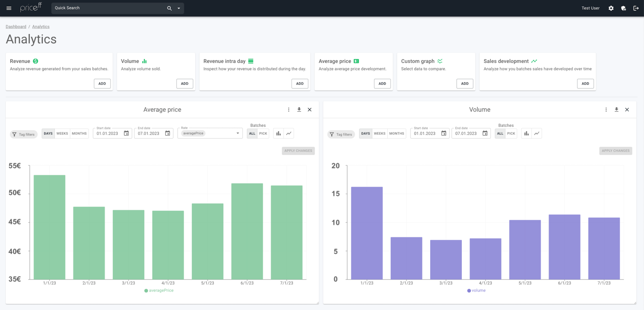Click the Analytics breadcrumb link
The height and width of the screenshot is (310, 644).
(41, 27)
